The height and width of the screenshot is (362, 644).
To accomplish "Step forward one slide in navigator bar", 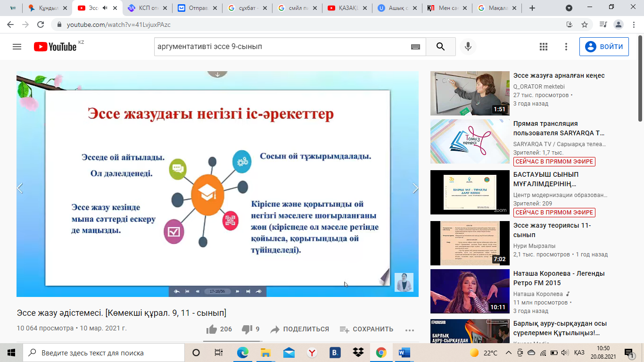I will coord(238,291).
